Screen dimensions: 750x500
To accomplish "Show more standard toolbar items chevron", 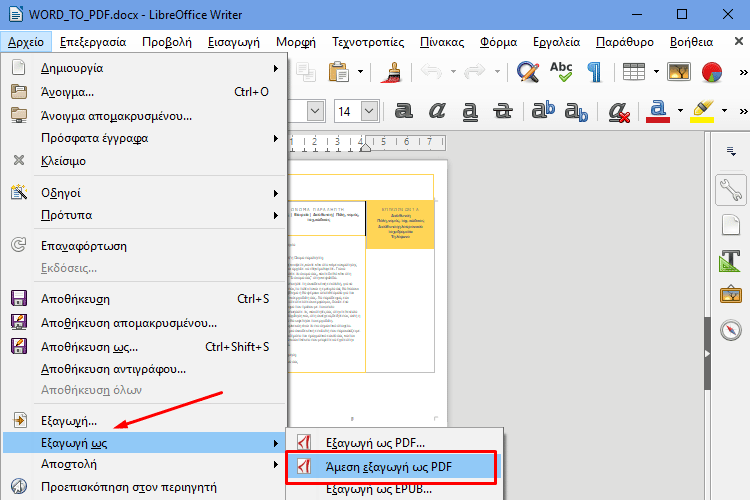I will pyautogui.click(x=743, y=73).
